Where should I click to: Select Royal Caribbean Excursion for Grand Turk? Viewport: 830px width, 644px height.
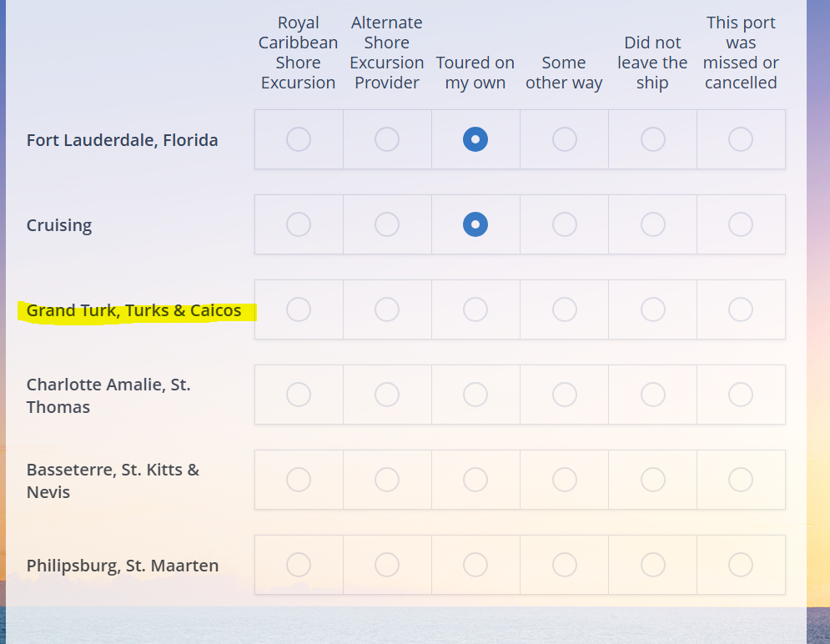tap(299, 309)
